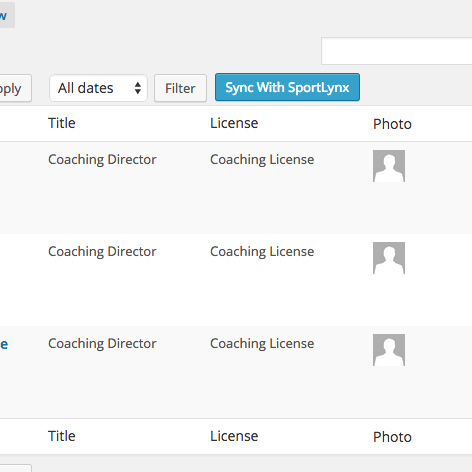Click the License column header at the table top

point(234,123)
